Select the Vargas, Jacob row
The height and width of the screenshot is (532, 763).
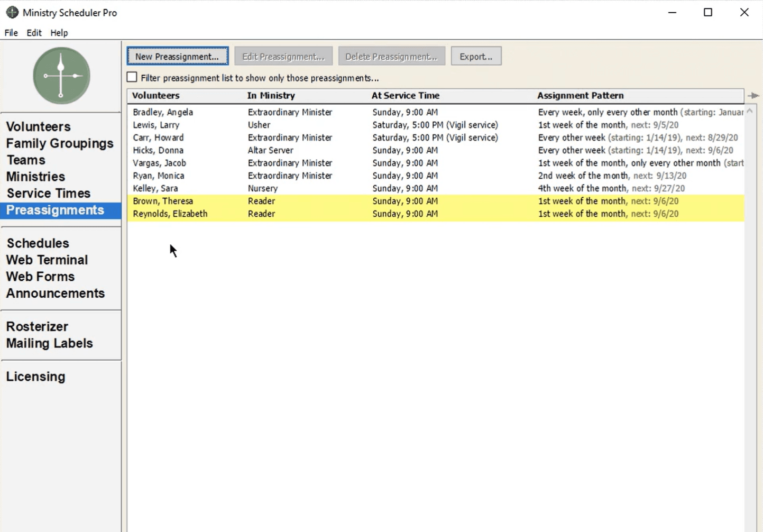tap(436, 163)
